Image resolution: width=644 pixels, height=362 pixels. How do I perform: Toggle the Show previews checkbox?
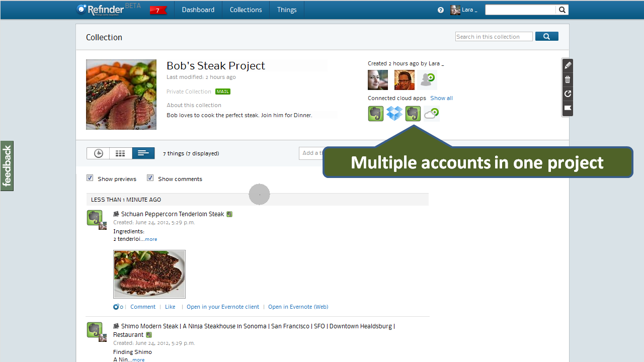point(90,178)
